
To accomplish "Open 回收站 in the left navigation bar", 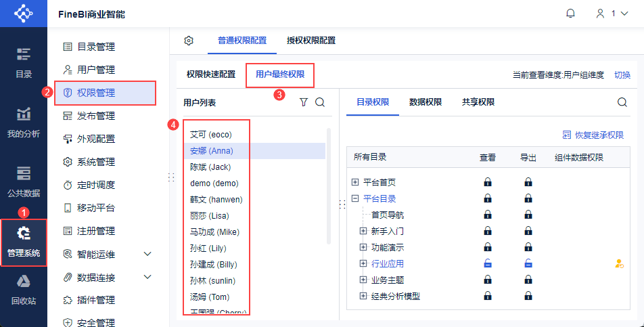I will click(24, 290).
